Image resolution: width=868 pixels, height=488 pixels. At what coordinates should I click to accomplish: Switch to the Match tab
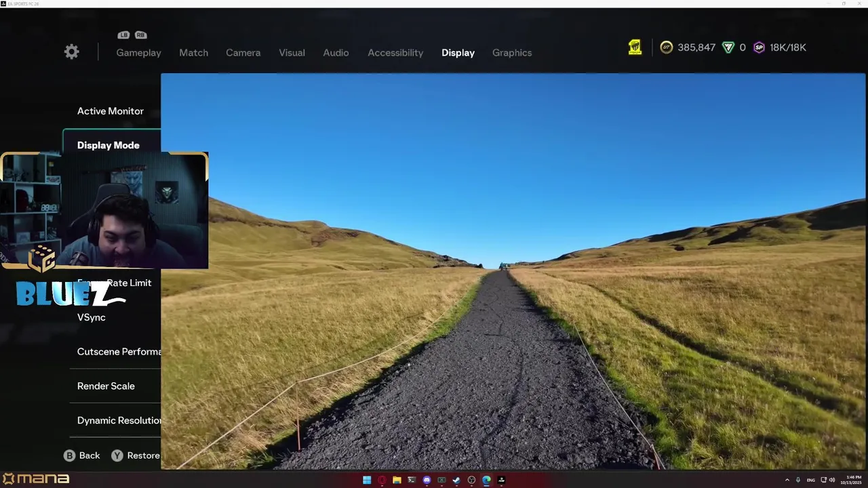193,53
